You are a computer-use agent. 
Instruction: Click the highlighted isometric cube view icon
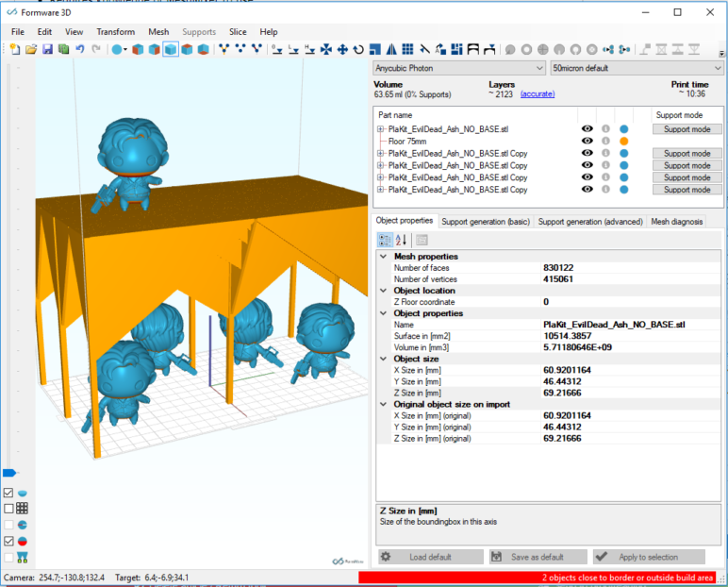(171, 49)
